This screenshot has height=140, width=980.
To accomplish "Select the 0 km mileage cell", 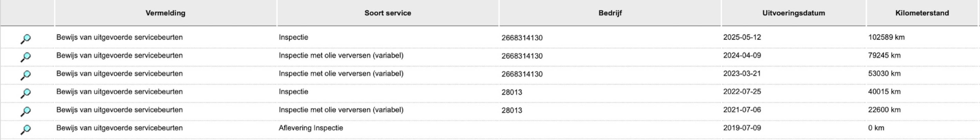I will coord(876,128).
